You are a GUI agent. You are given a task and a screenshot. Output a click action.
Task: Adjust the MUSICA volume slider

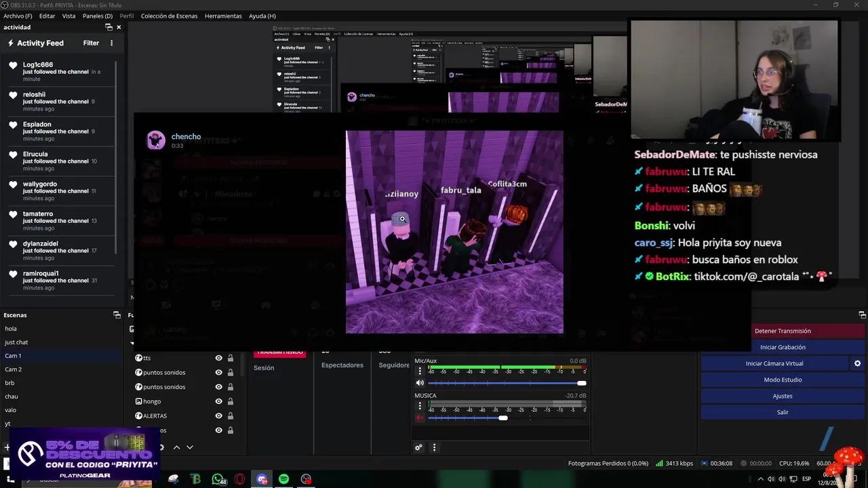pyautogui.click(x=507, y=418)
